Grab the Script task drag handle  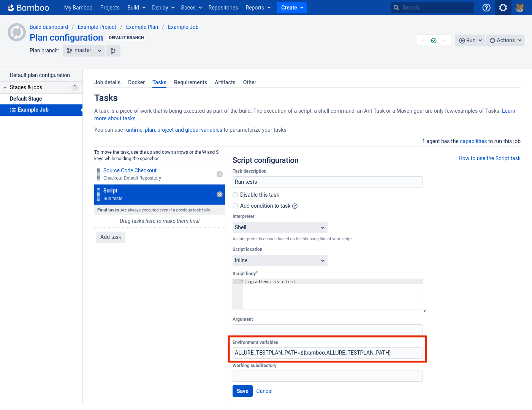tap(99, 194)
